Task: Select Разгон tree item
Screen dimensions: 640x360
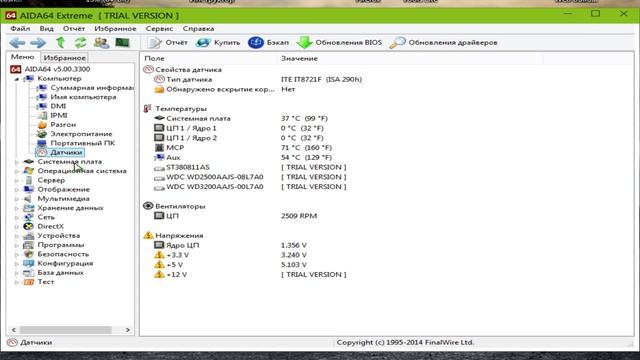Action: [x=63, y=124]
